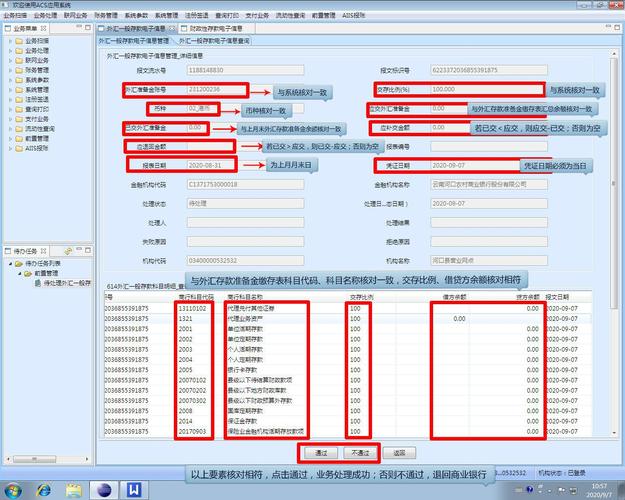Expand the 系统管理 tree node

point(10,90)
